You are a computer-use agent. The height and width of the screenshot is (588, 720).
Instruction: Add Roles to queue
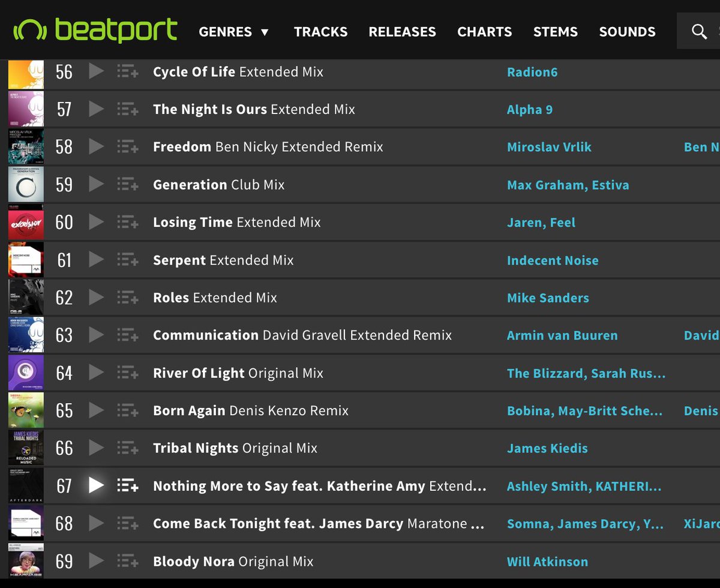click(x=128, y=298)
